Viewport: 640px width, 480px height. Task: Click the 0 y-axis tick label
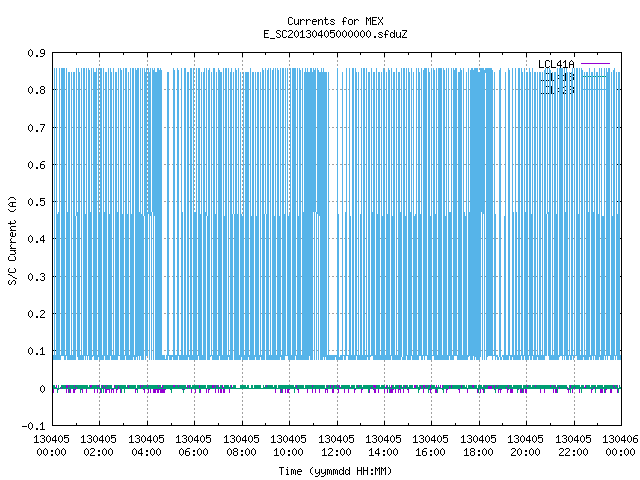point(42,389)
